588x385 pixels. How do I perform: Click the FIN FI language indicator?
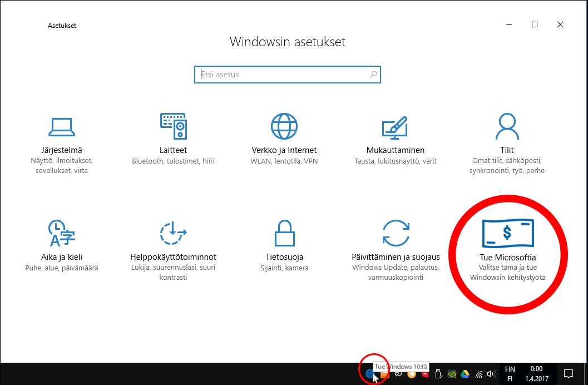510,374
